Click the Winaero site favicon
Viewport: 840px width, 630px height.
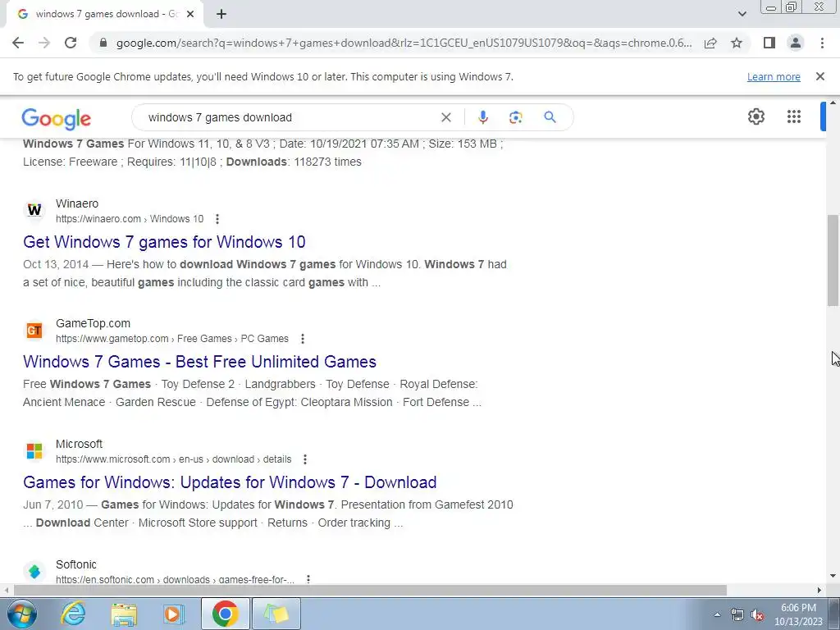tap(34, 210)
